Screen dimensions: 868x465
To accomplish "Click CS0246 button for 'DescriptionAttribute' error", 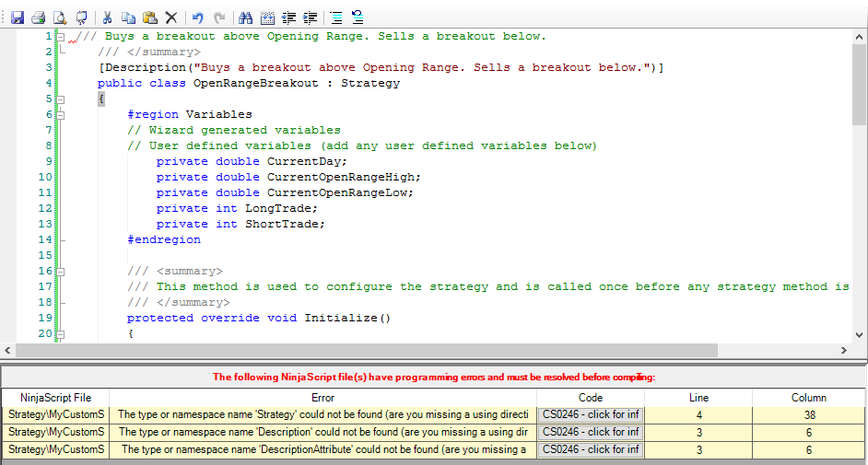I will pyautogui.click(x=591, y=449).
